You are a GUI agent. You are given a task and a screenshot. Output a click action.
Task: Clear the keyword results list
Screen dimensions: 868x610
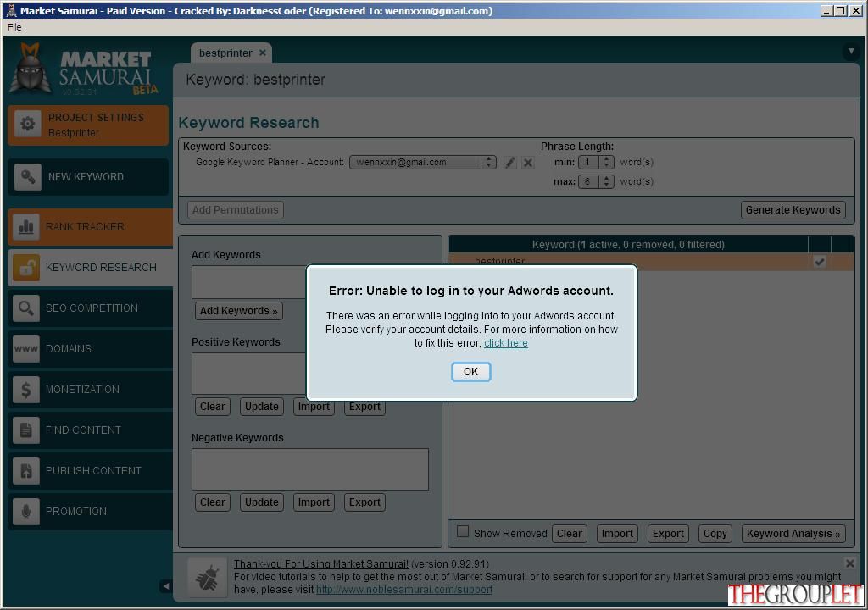569,534
